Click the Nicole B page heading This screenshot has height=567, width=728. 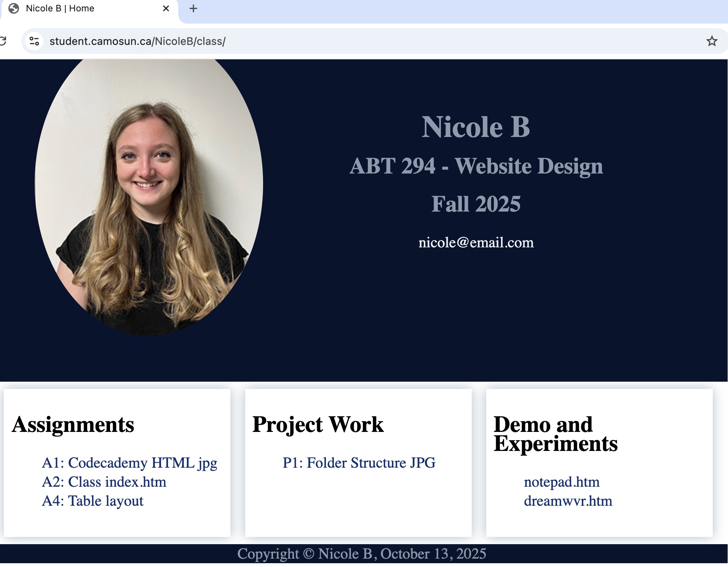pyautogui.click(x=476, y=127)
